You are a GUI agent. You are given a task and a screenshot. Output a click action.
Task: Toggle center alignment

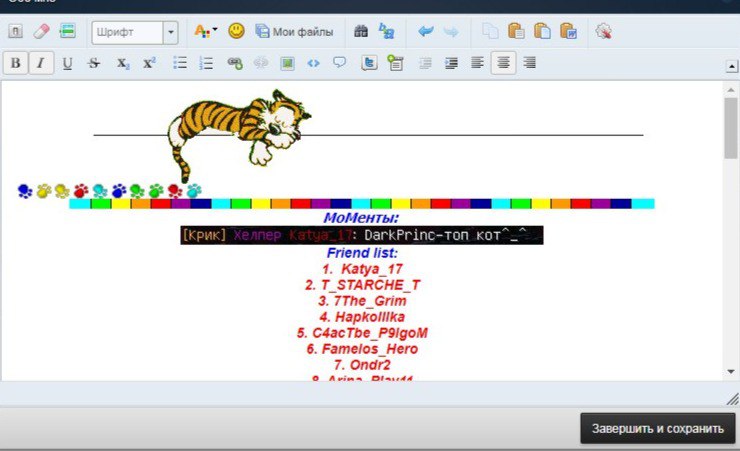tap(504, 63)
